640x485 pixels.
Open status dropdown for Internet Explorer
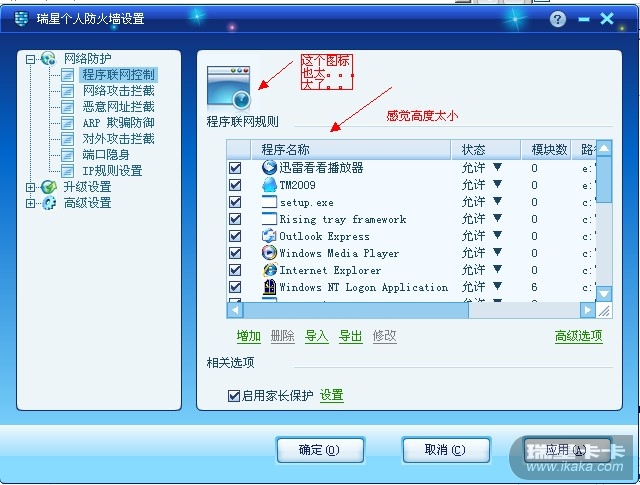coord(497,269)
